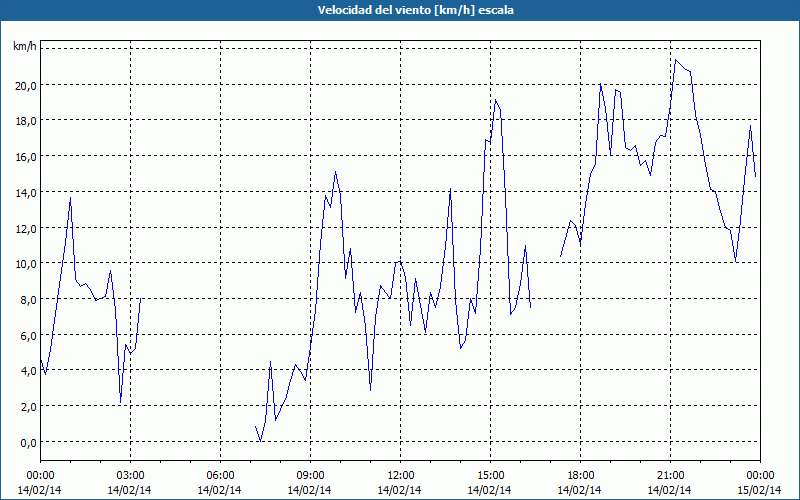Click the '20,0' y-axis value
Image resolution: width=800 pixels, height=500 pixels.
[28, 85]
